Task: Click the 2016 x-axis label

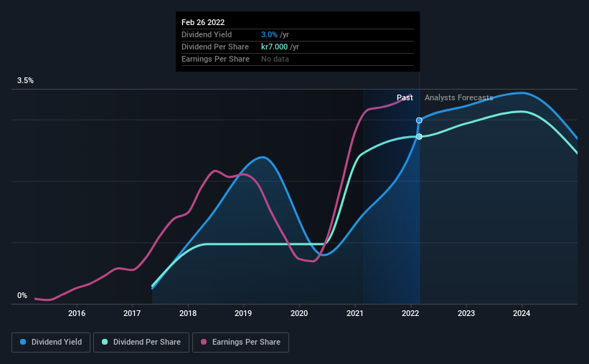Action: (77, 313)
